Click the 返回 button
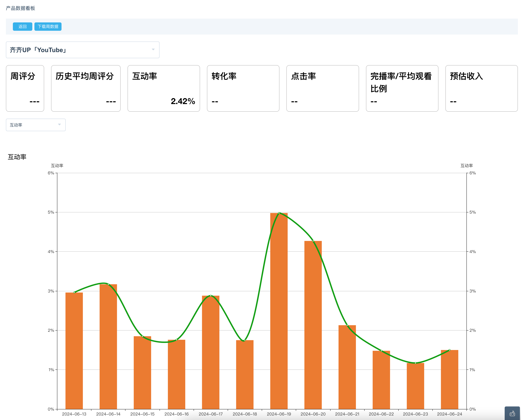Screen dimensions: 521x420 pos(23,27)
